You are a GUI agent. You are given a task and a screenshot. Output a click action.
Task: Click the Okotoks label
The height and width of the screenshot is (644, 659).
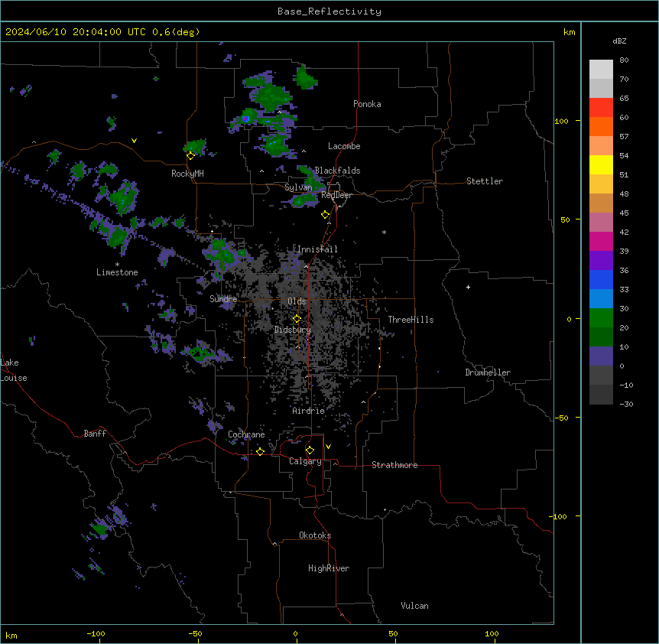pos(315,535)
